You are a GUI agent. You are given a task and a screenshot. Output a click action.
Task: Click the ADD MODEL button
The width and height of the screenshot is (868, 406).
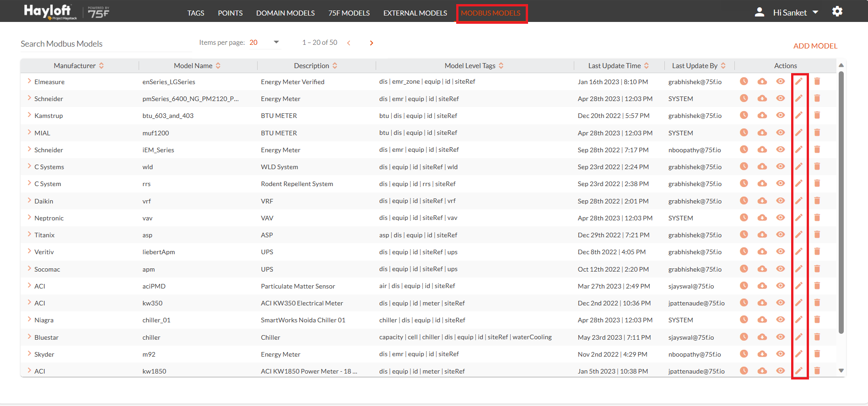click(815, 46)
